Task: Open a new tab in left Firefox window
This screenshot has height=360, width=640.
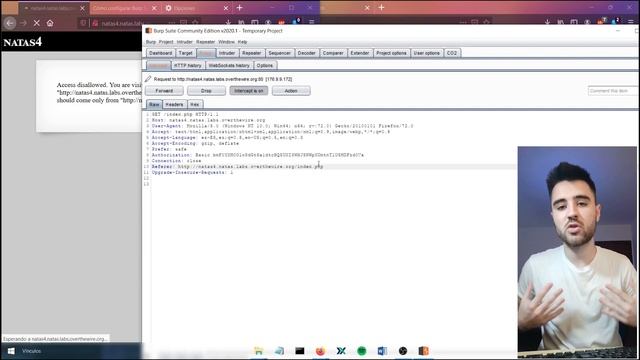Action: (240, 8)
